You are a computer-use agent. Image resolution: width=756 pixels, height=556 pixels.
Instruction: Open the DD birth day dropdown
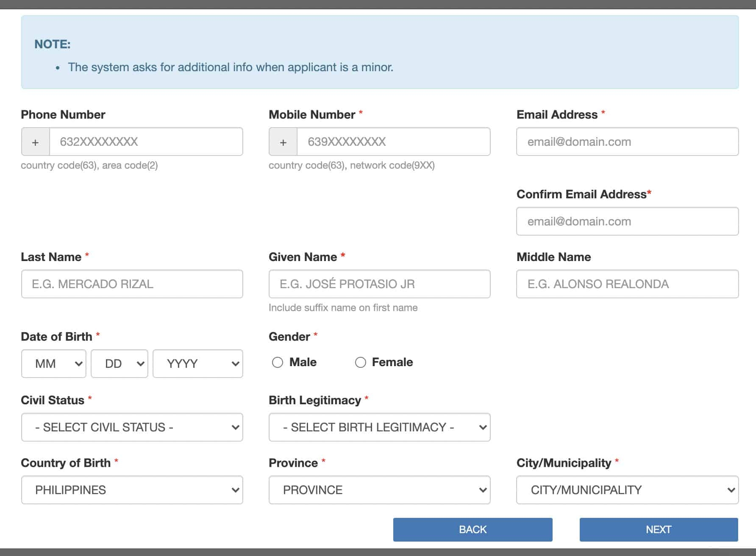click(119, 363)
